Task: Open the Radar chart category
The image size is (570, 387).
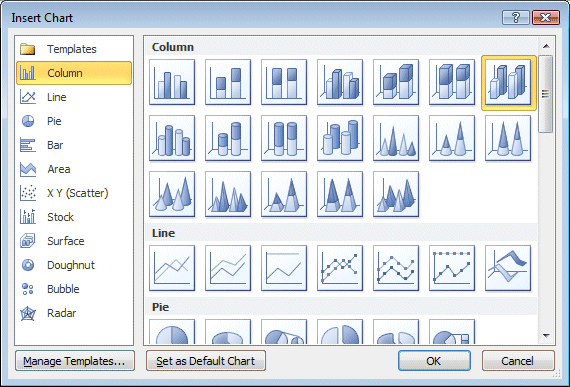Action: click(74, 313)
